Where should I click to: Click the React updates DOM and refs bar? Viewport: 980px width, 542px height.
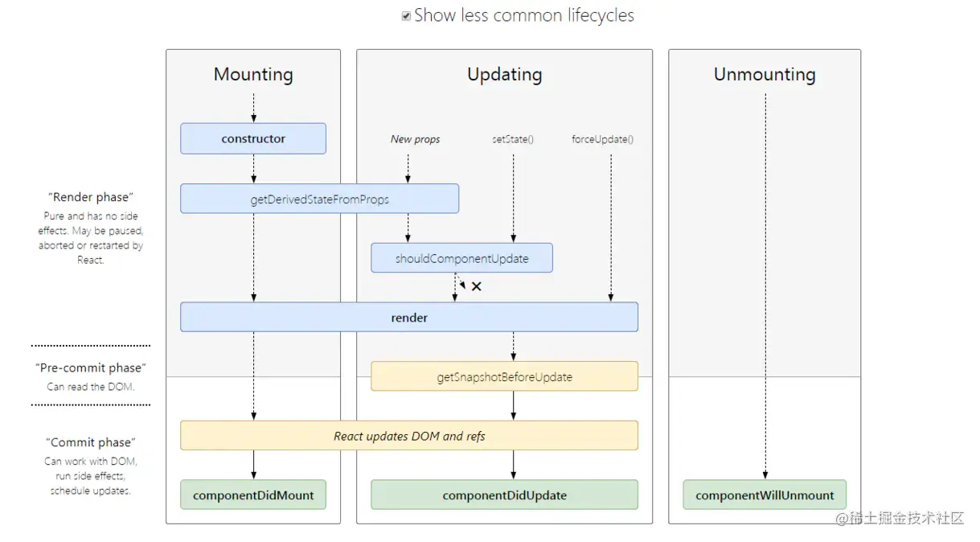click(408, 436)
